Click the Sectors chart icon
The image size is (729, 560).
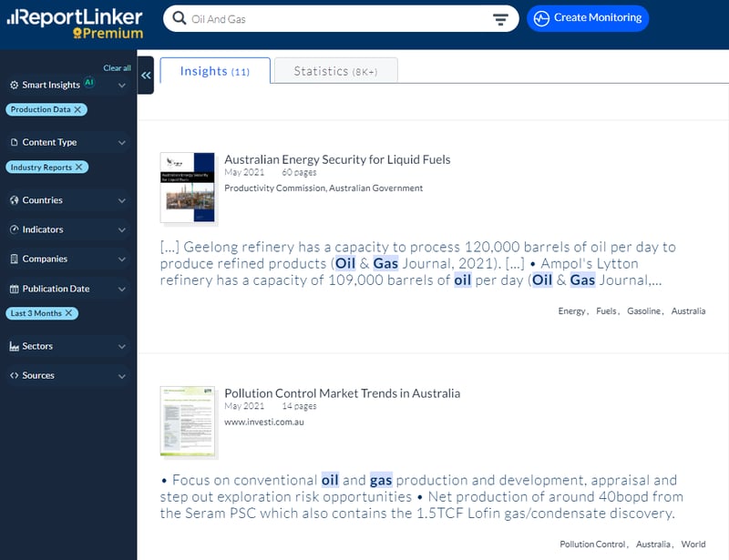(x=14, y=346)
